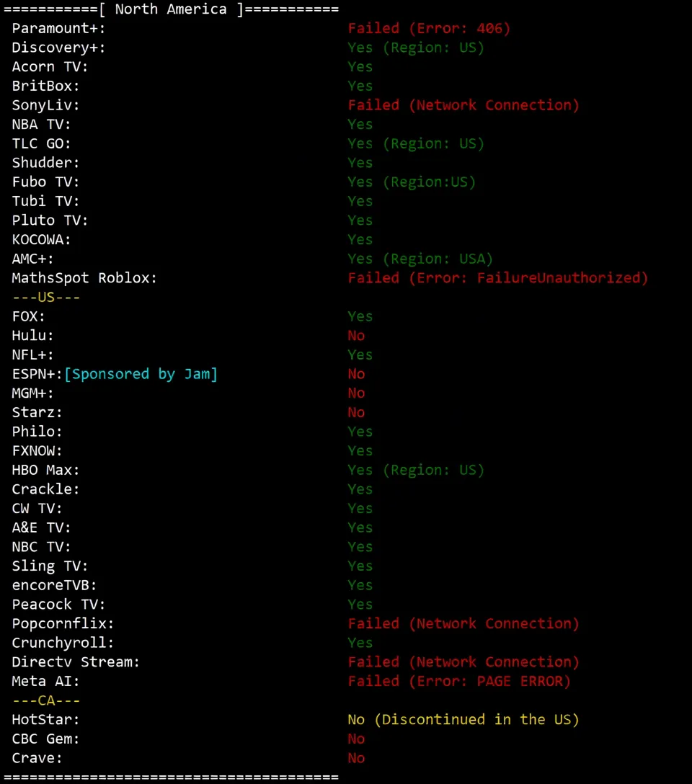Click the Meta AI PAGE ERROR message

click(x=458, y=681)
